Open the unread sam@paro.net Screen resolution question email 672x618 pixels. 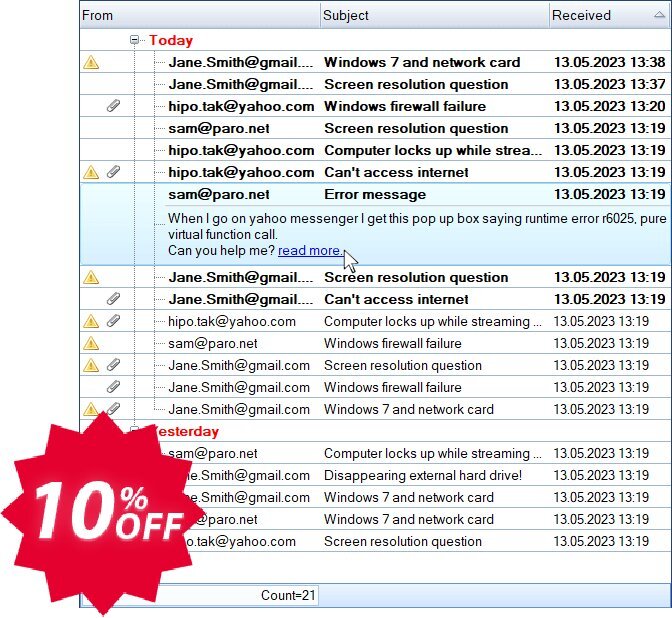pos(416,129)
